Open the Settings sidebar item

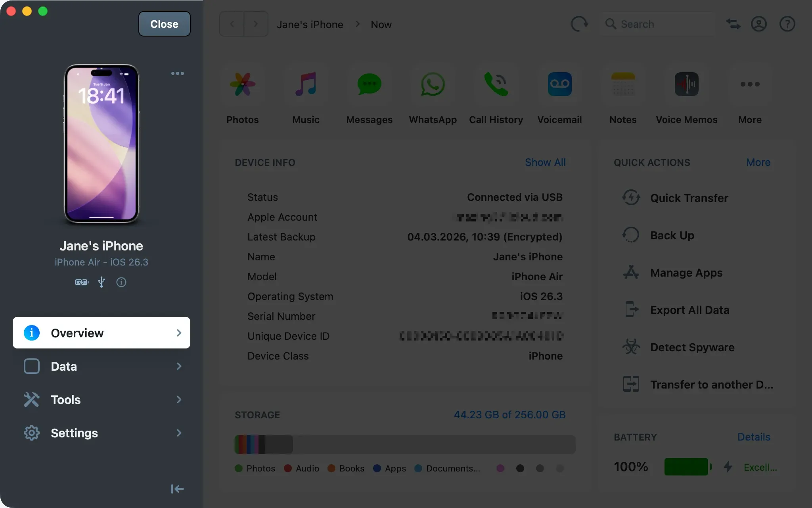101,433
